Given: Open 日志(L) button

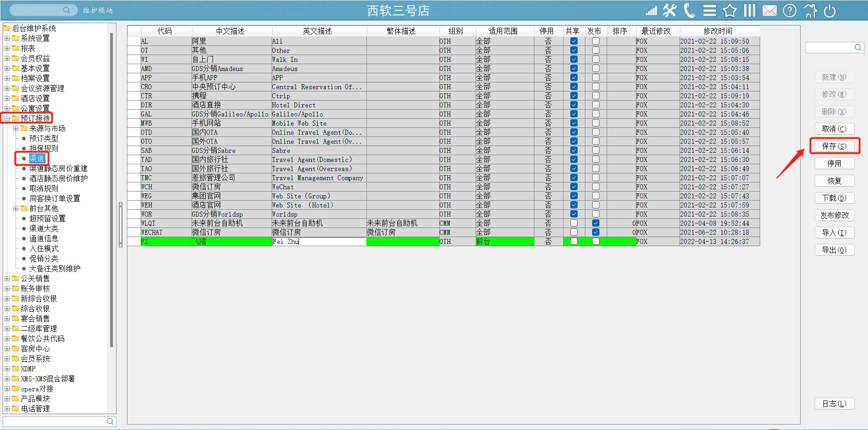Looking at the screenshot, I should [x=834, y=404].
